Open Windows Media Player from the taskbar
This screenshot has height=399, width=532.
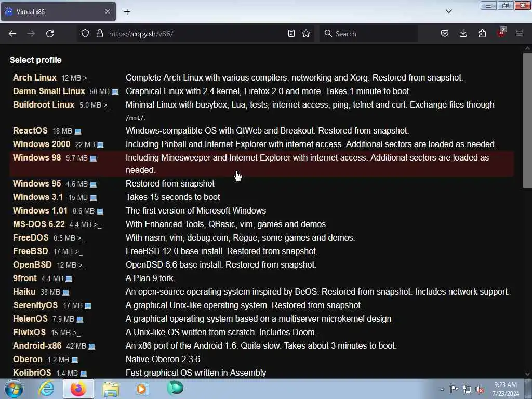click(142, 389)
